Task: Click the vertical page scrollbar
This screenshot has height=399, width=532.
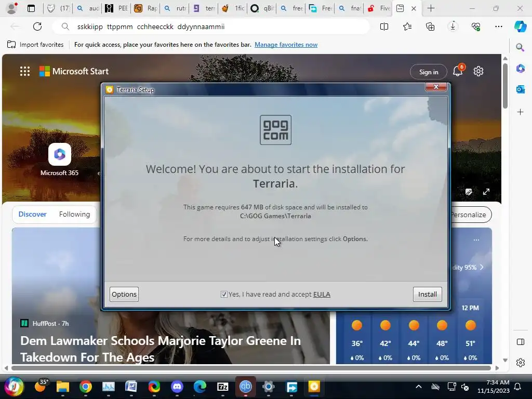Action: tap(505, 86)
